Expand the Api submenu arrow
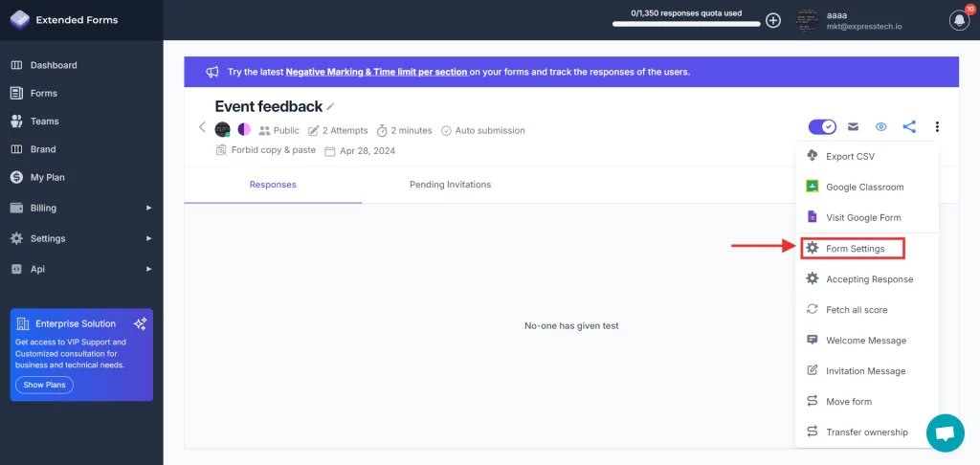The height and width of the screenshot is (465, 980). (148, 269)
